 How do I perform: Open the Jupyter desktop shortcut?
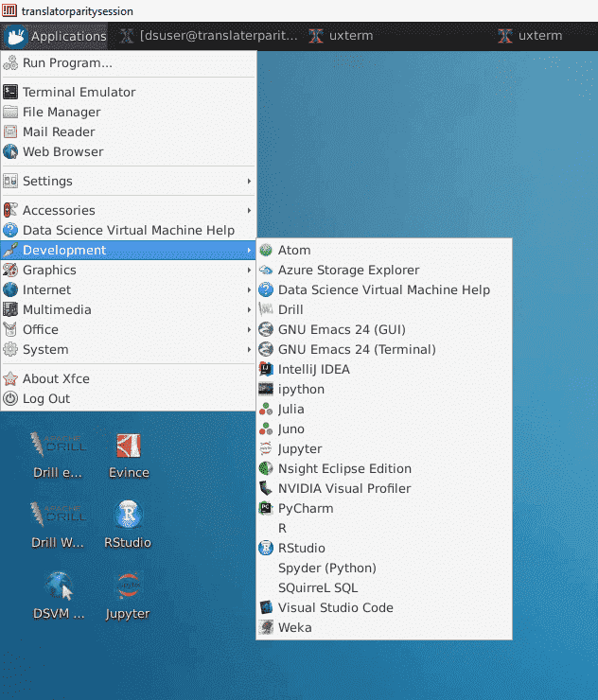point(128,596)
